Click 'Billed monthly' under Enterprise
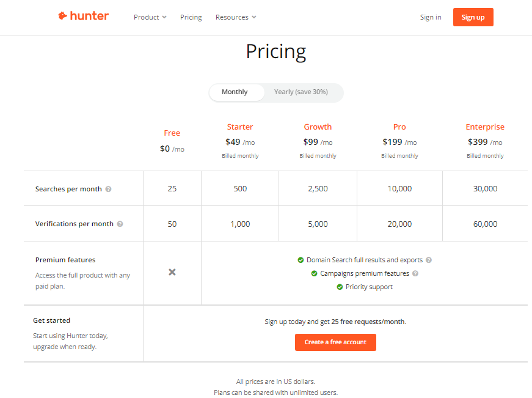The height and width of the screenshot is (398, 532). tap(485, 156)
